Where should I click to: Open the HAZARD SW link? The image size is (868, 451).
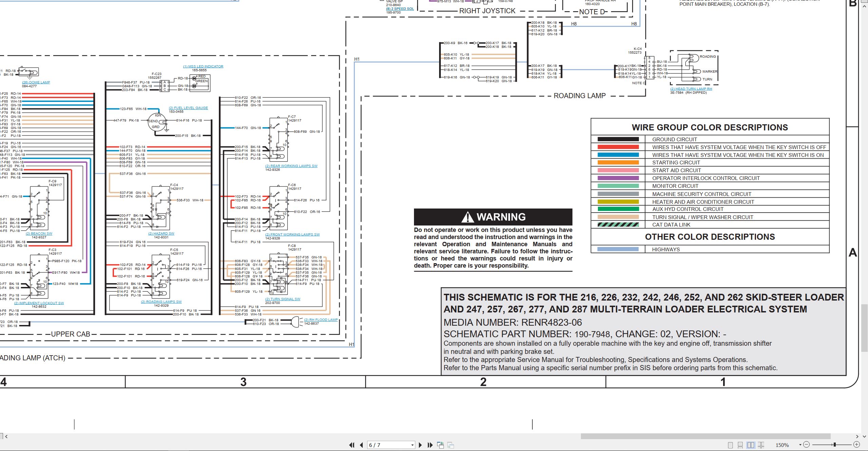tap(161, 234)
